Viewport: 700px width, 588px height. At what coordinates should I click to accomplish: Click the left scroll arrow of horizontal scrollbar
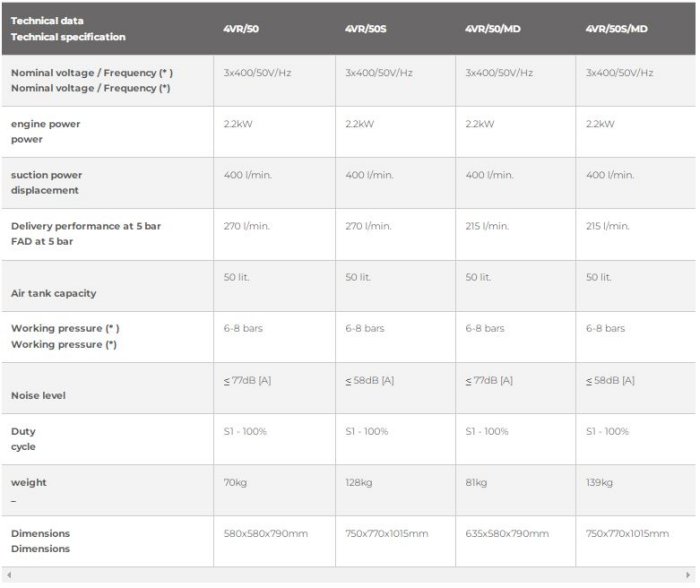coord(8,576)
